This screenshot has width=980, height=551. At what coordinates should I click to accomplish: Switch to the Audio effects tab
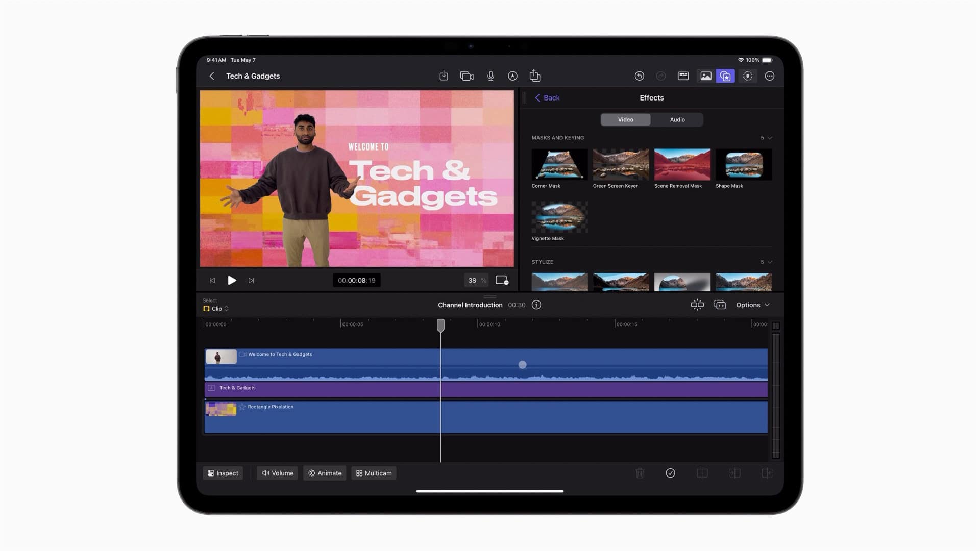pyautogui.click(x=677, y=119)
